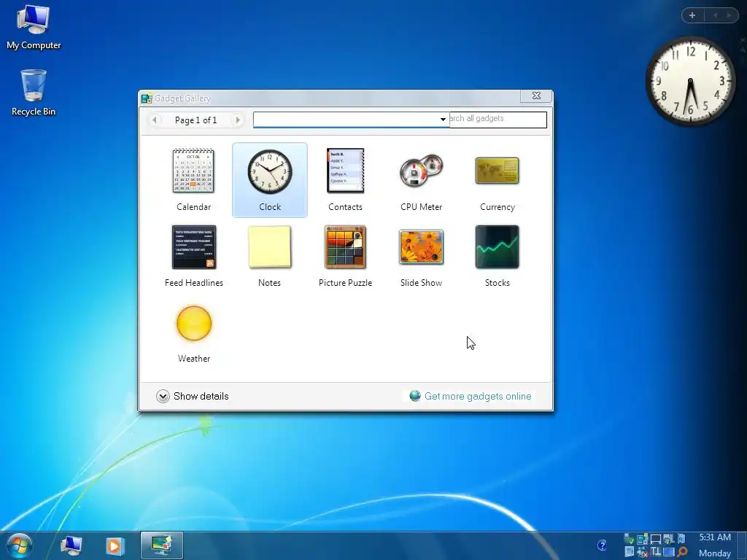The height and width of the screenshot is (560, 747).
Task: Select the Calendar gadget
Action: tap(193, 179)
